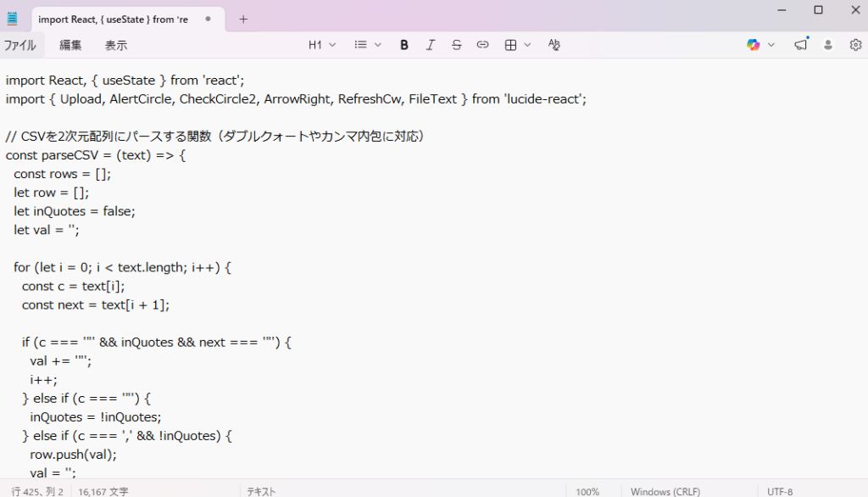This screenshot has height=497, width=868.
Task: Open the Copilot dropdown chevron
Action: (x=771, y=45)
